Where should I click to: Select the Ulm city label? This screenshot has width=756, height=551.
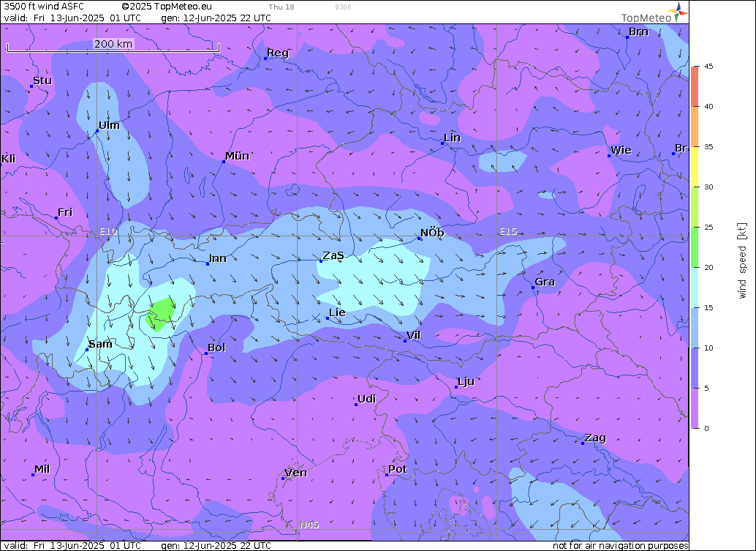coord(109,125)
